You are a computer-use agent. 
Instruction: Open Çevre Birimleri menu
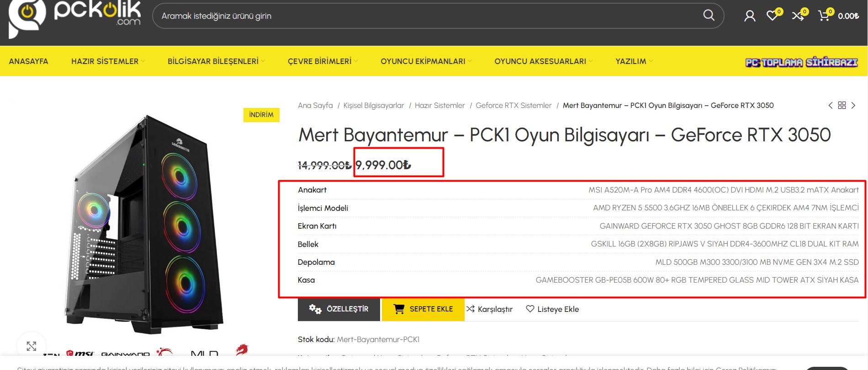tap(320, 61)
